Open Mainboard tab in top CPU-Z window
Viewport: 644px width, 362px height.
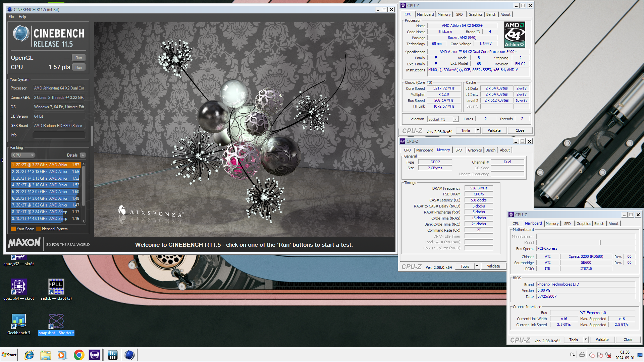click(x=425, y=14)
